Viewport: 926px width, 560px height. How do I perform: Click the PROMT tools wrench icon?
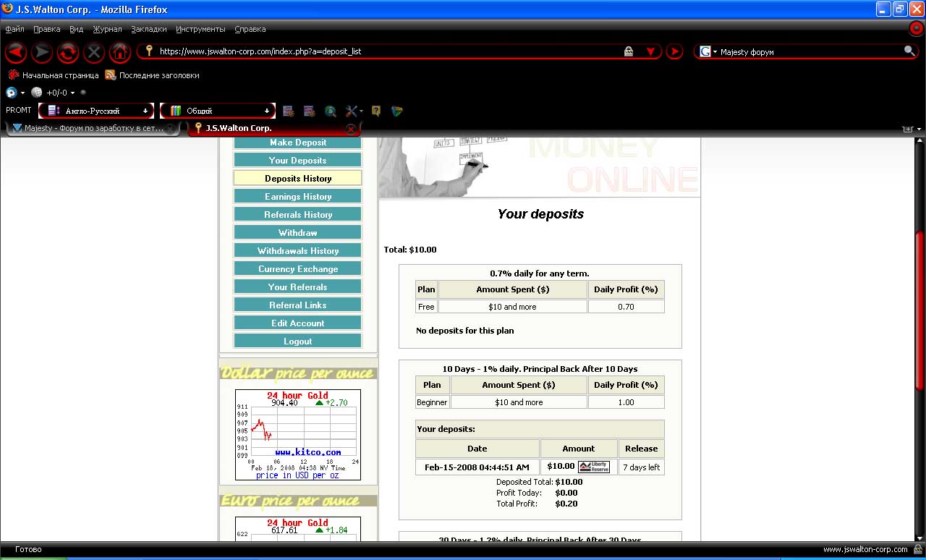(352, 111)
